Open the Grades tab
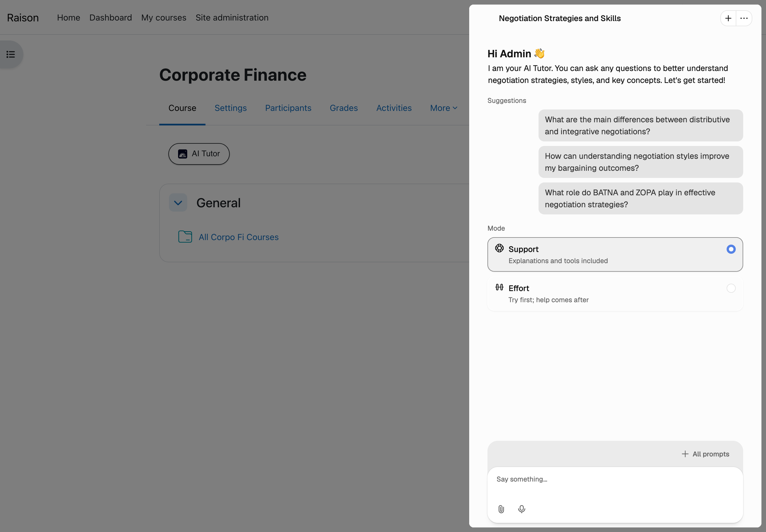The height and width of the screenshot is (532, 766). pyautogui.click(x=344, y=108)
